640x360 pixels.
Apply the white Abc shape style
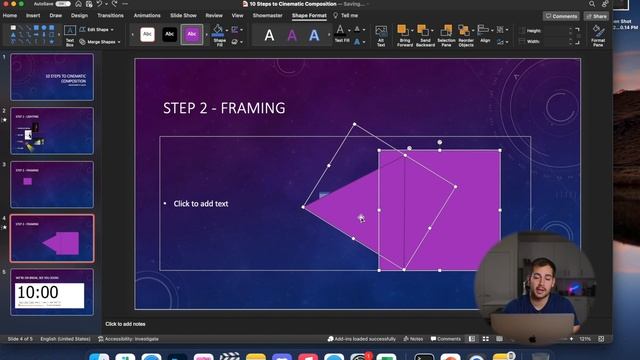pos(147,35)
